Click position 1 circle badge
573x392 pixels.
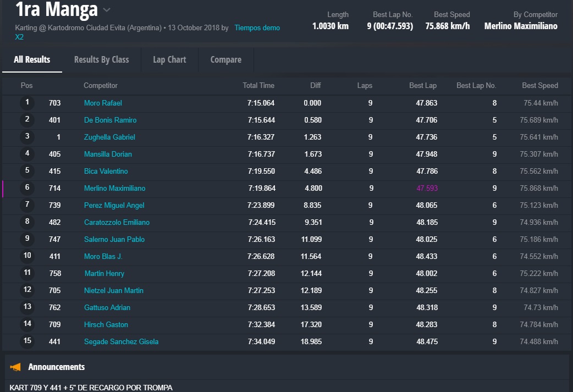[27, 103]
